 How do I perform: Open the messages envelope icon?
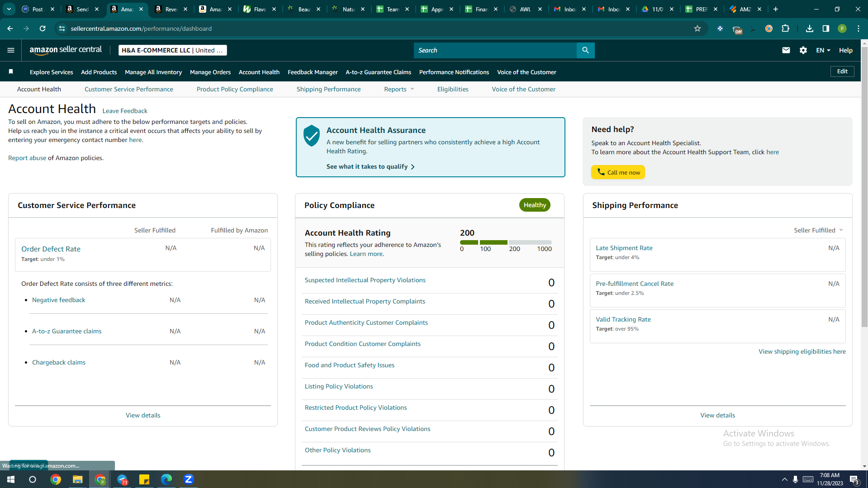click(786, 50)
